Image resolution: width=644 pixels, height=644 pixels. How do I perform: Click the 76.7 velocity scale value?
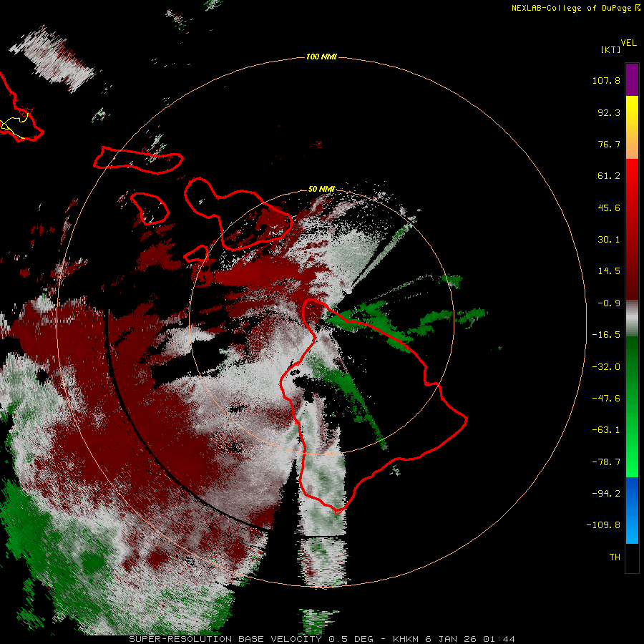[609, 144]
